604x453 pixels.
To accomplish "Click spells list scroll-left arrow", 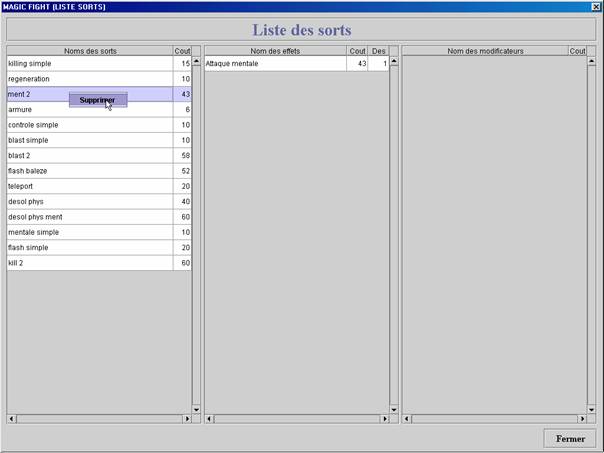I will click(x=12, y=419).
